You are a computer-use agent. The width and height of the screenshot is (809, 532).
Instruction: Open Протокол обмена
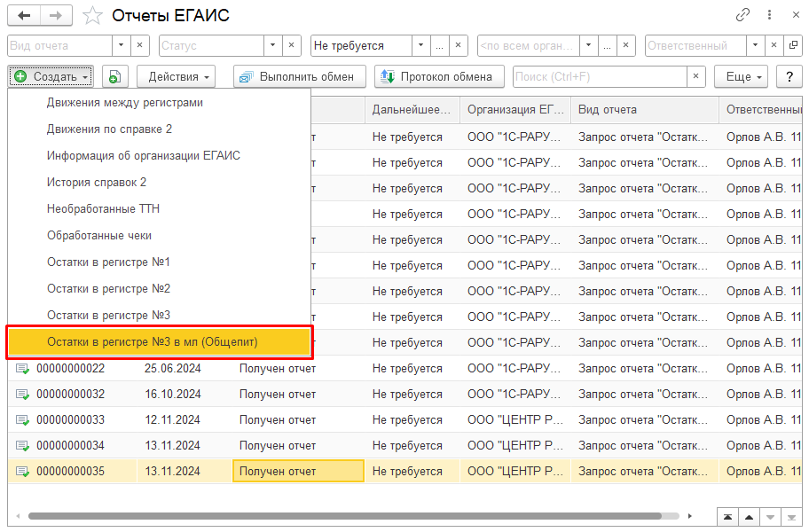point(438,77)
